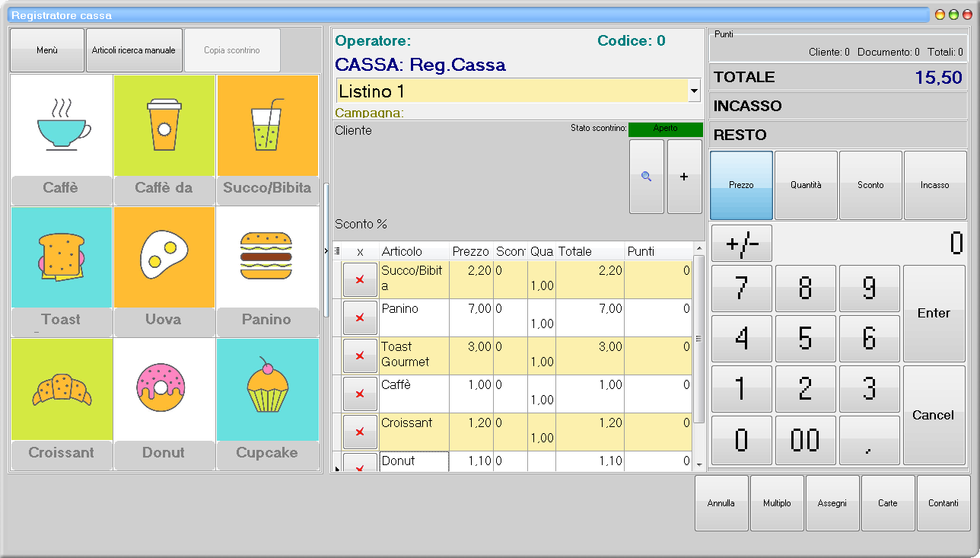980x558 pixels.
Task: Remove the Panino row with red X
Action: click(360, 317)
